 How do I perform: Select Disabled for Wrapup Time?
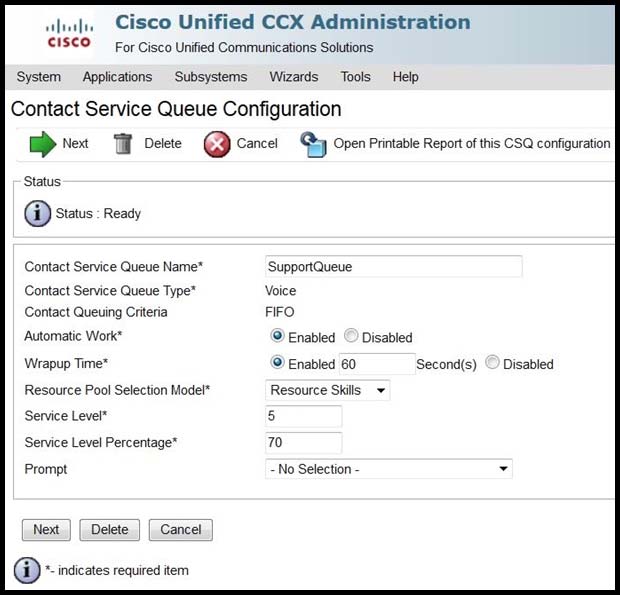pos(492,363)
